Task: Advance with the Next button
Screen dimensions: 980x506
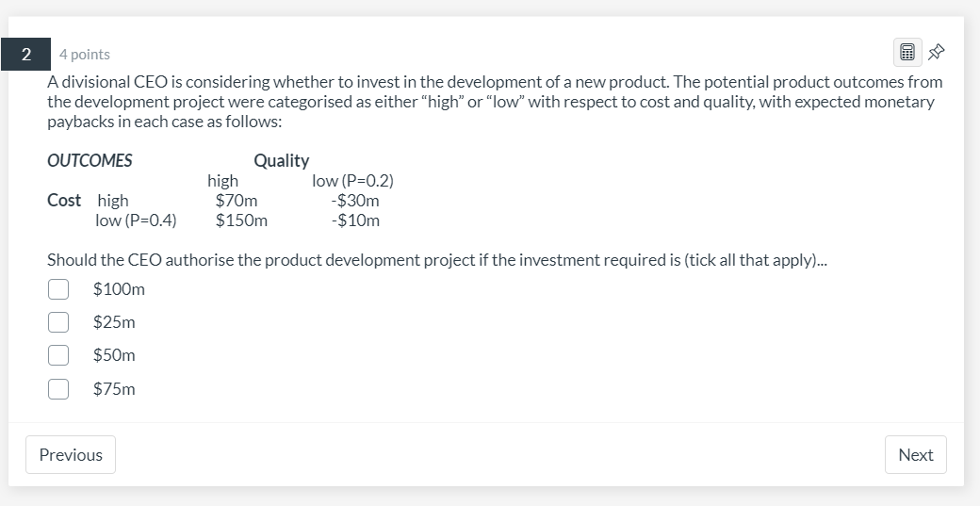Action: click(x=915, y=454)
